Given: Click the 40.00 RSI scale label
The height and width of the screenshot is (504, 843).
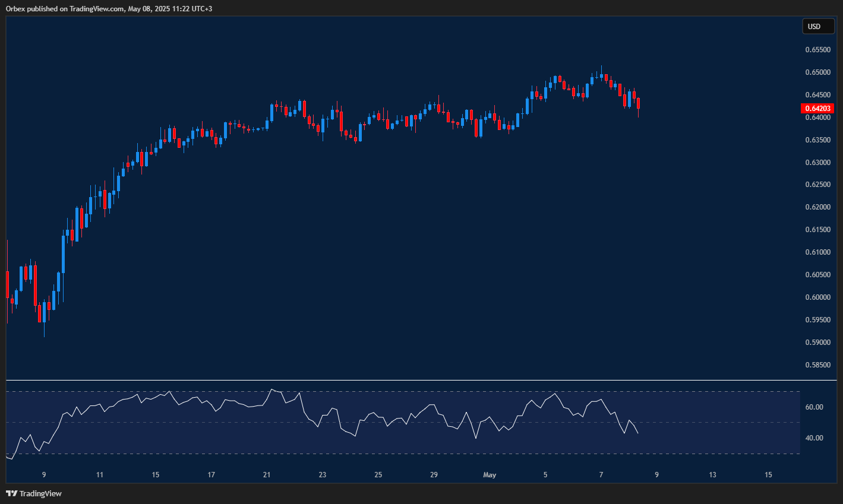Looking at the screenshot, I should (x=814, y=438).
